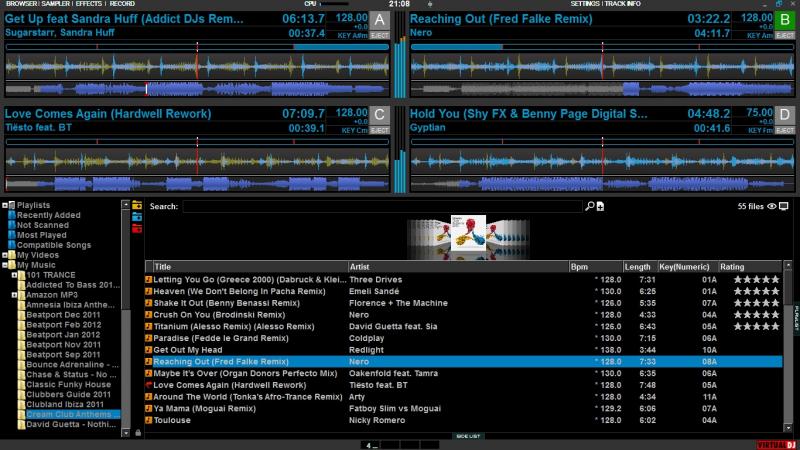Screen dimensions: 800x450
Task: Sort by Artist column header
Action: point(458,267)
